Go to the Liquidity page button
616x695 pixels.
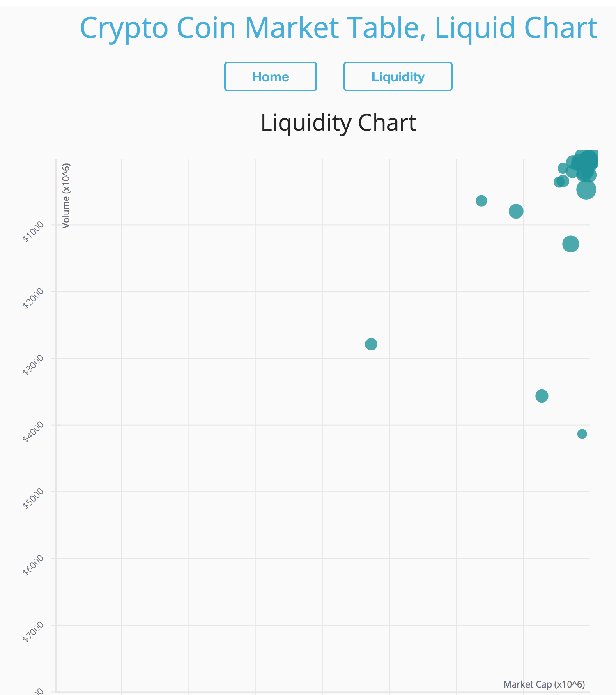[x=398, y=76]
